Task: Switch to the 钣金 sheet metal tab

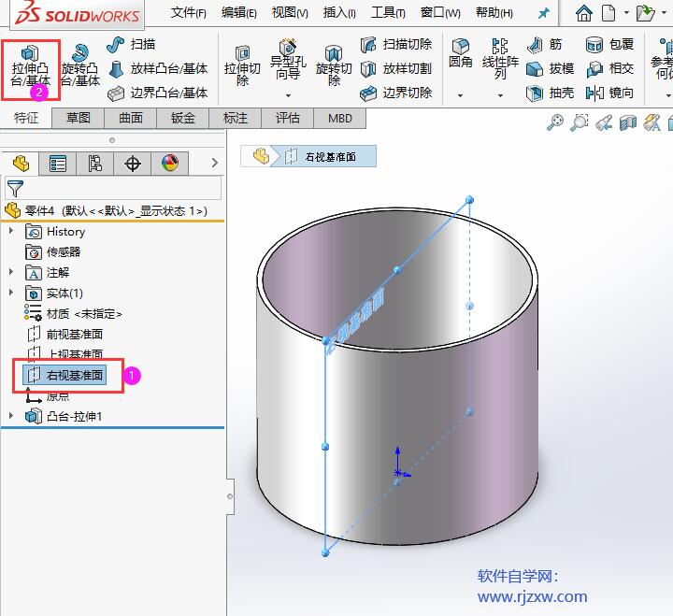Action: click(x=183, y=118)
